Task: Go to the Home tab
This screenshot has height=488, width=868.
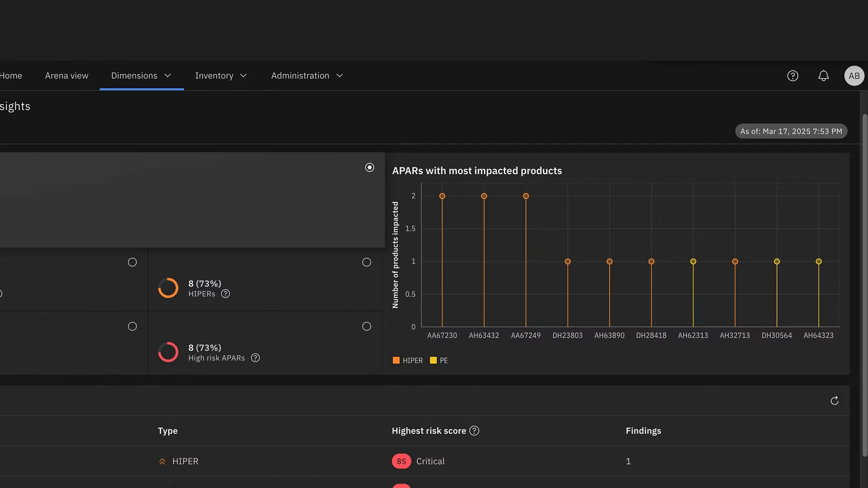Action: point(11,76)
